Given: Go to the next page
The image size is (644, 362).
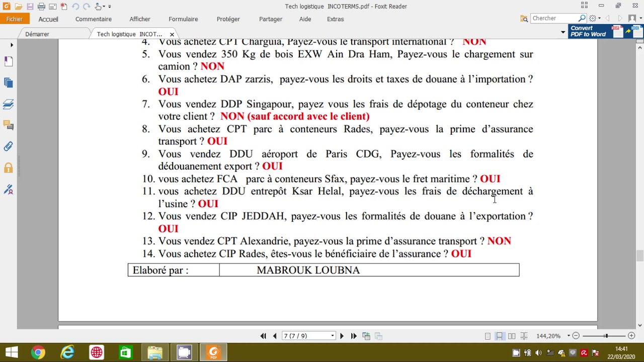Looking at the screenshot, I should 342,336.
